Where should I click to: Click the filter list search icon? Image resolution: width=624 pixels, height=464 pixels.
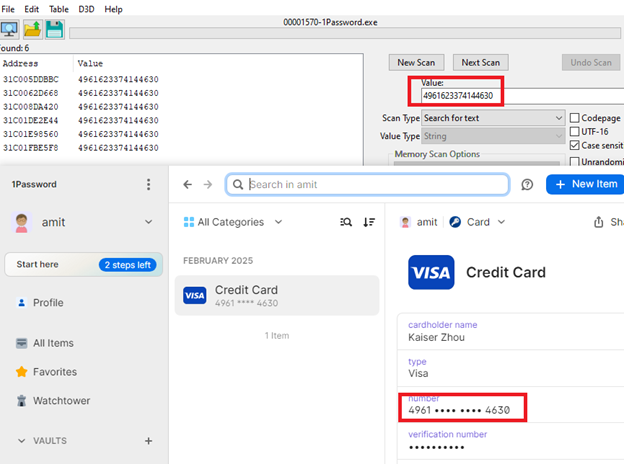[x=346, y=222]
